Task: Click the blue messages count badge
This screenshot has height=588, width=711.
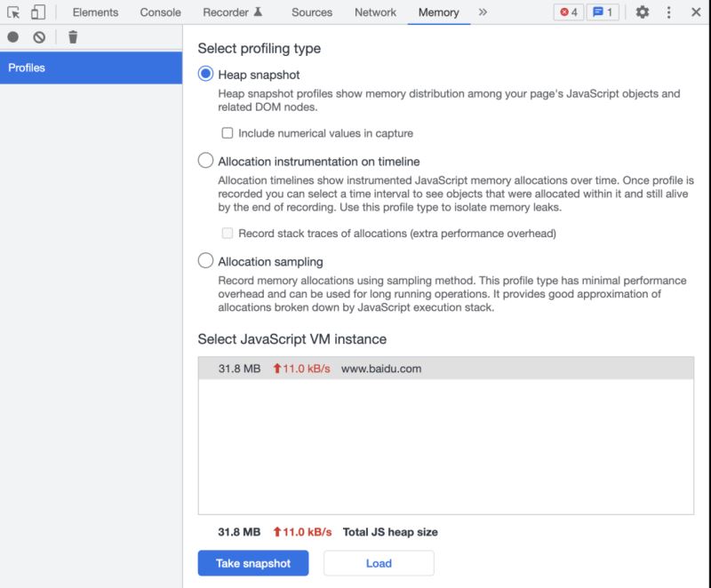Action: 603,12
